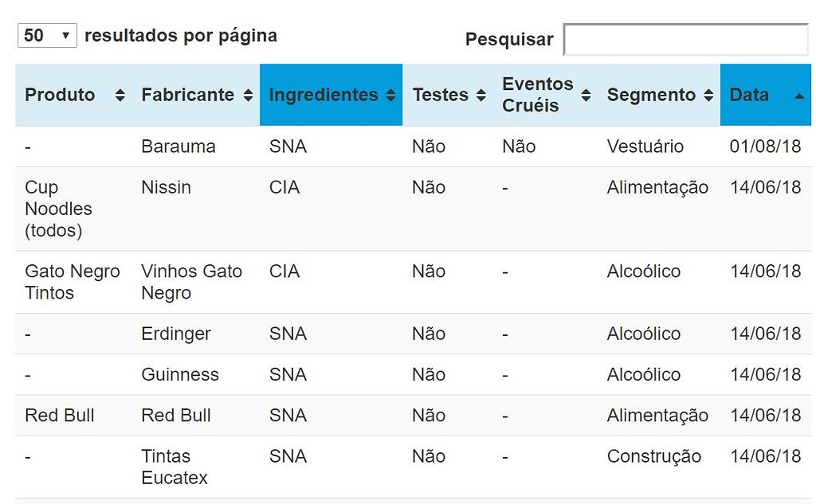Click sort arrows icon beside Produto
Screen dimensions: 816x504
[x=120, y=96]
